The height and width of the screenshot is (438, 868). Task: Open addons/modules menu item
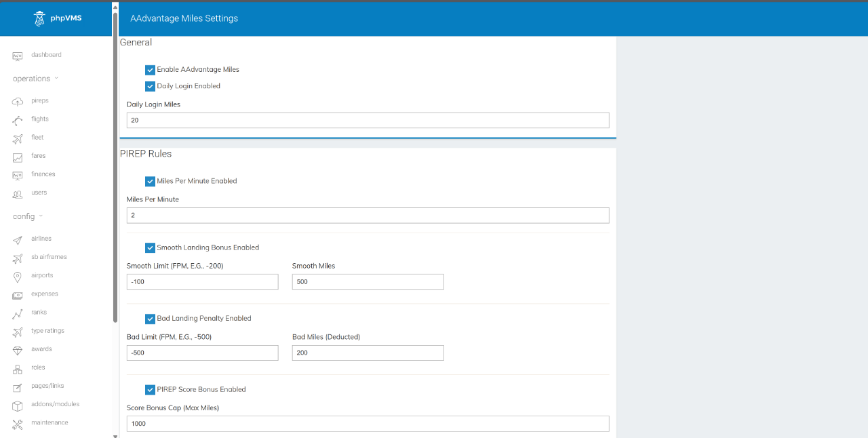[55, 404]
